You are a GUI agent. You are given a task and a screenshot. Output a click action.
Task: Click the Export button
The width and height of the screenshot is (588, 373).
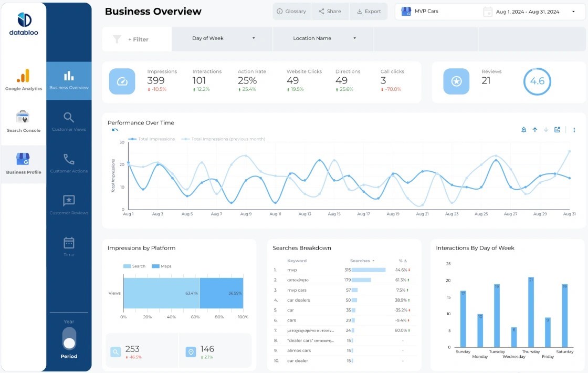point(368,12)
